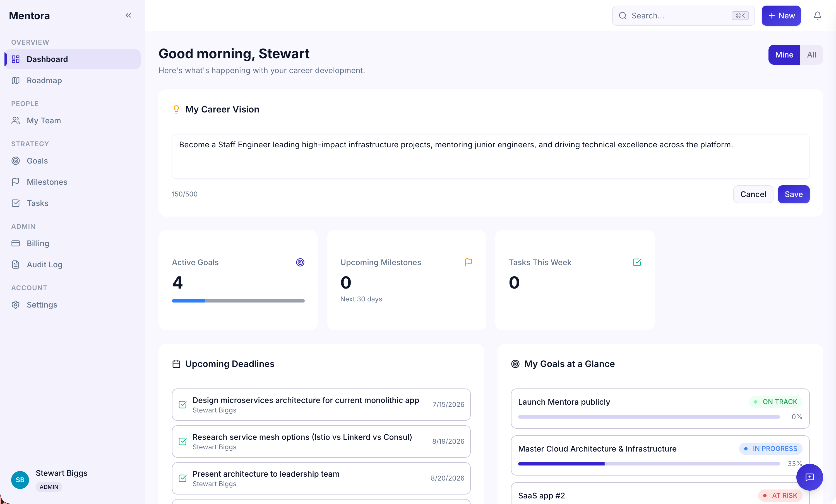Viewport: 836px width, 504px height.
Task: Check off Present architecture to leadership team
Action: (x=182, y=478)
